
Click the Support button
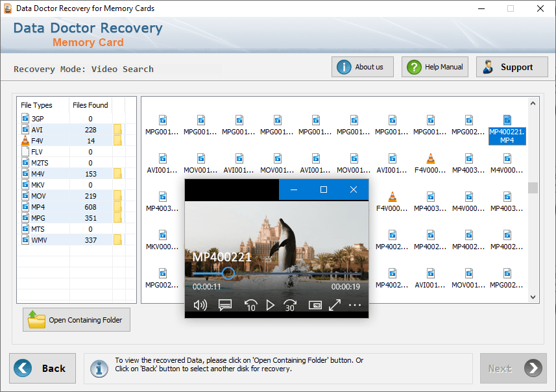click(512, 67)
